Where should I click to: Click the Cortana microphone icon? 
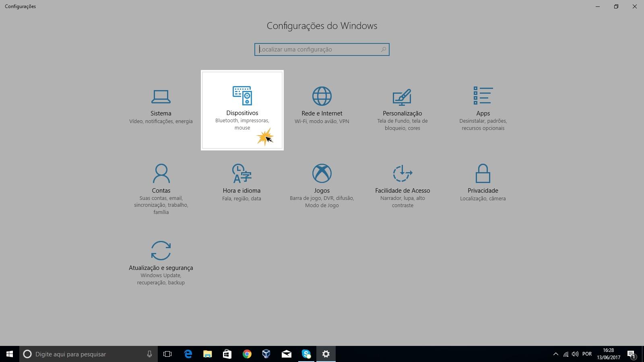pyautogui.click(x=149, y=354)
